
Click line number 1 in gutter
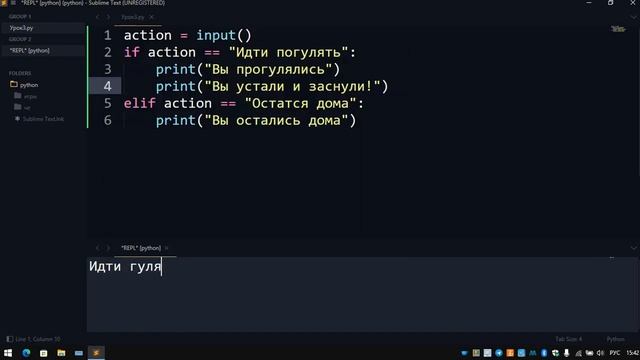(x=107, y=35)
